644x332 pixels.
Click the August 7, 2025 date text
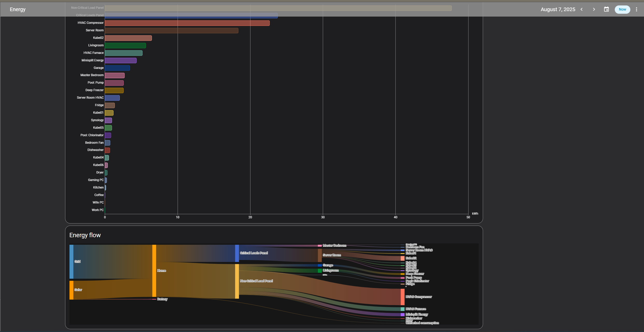[558, 9]
